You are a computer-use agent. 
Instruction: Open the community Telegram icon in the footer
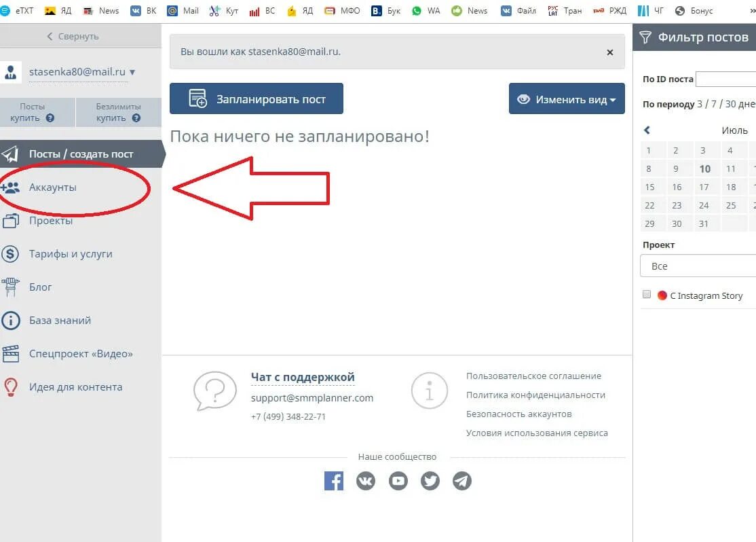pyautogui.click(x=462, y=481)
